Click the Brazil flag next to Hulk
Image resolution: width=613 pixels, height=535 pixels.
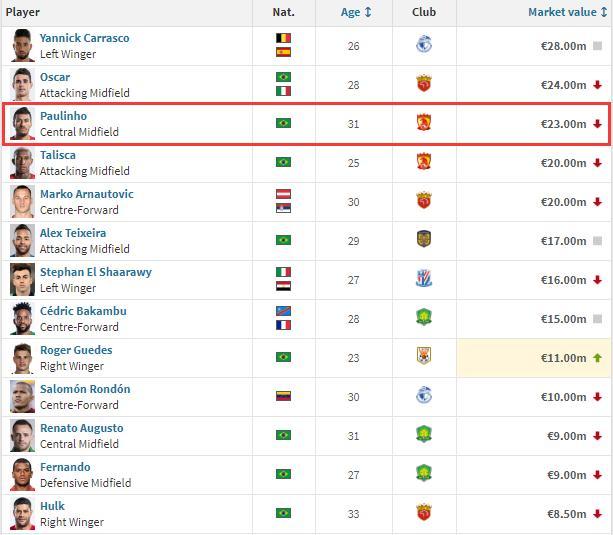[x=283, y=513]
